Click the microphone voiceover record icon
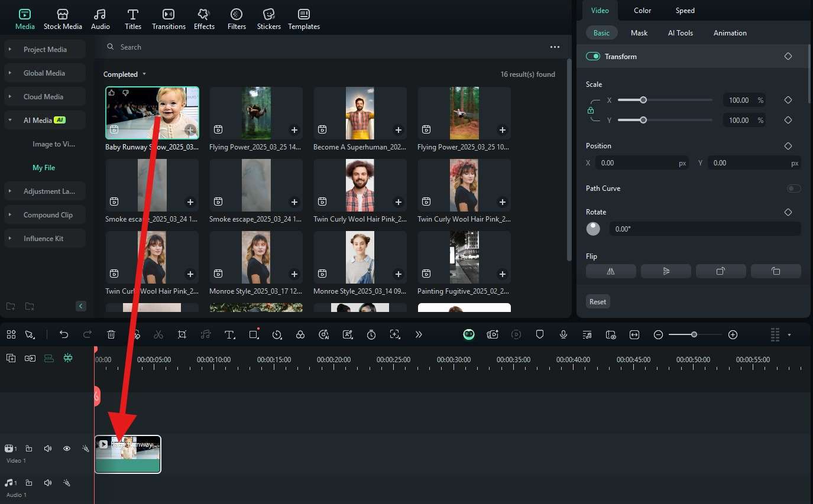The height and width of the screenshot is (504, 813). [563, 334]
